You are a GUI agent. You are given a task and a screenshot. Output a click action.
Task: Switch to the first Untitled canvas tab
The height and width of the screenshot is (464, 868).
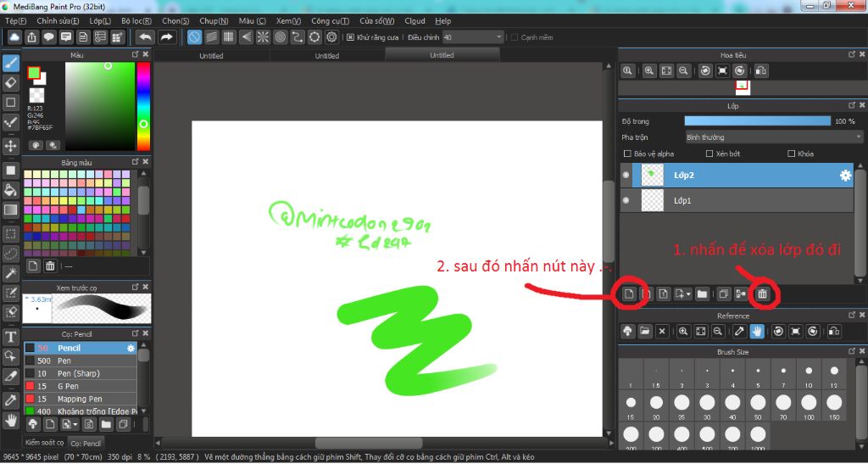(x=211, y=56)
